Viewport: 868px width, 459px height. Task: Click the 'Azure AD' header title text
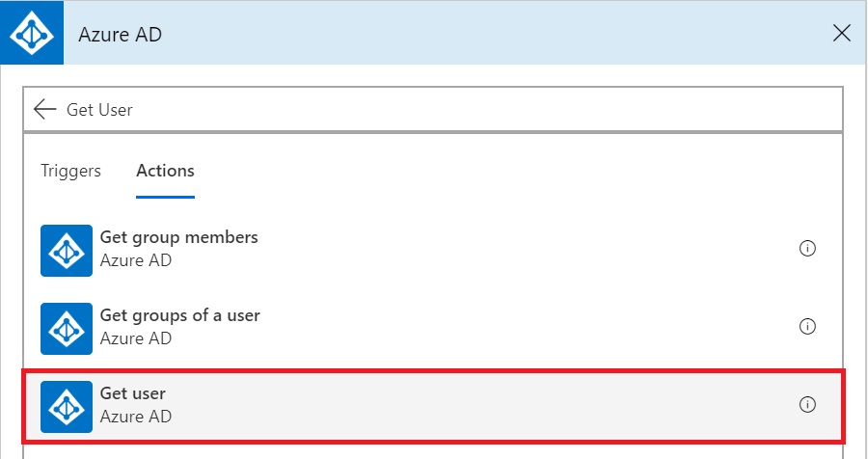(121, 35)
